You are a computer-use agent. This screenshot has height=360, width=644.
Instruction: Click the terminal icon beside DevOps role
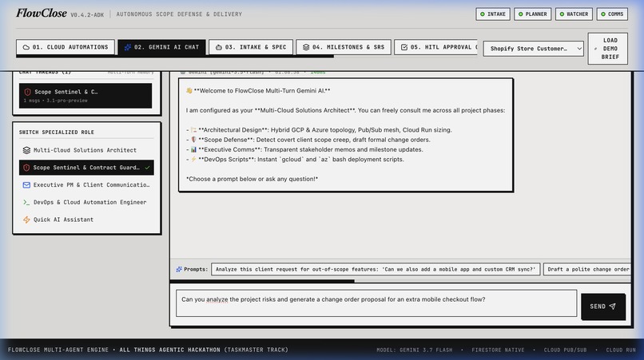click(26, 203)
